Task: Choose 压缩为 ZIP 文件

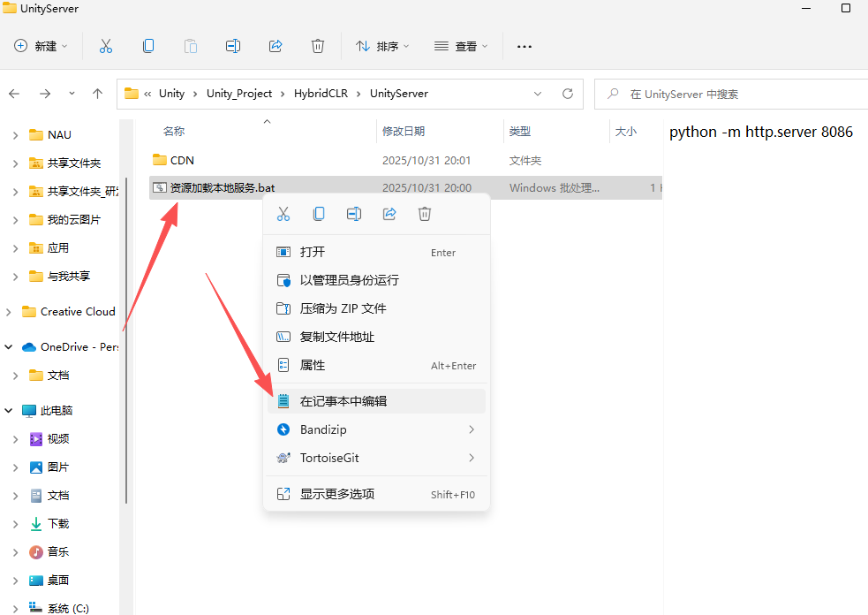Action: (376, 308)
